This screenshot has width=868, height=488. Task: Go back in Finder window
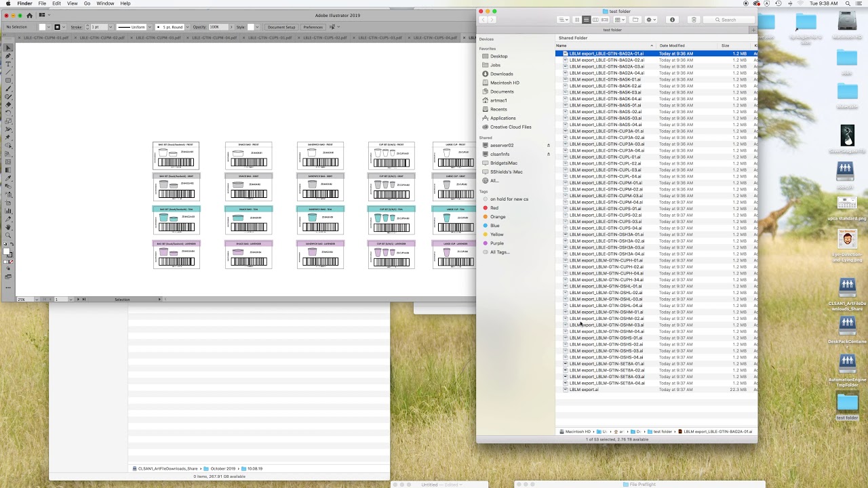click(483, 20)
